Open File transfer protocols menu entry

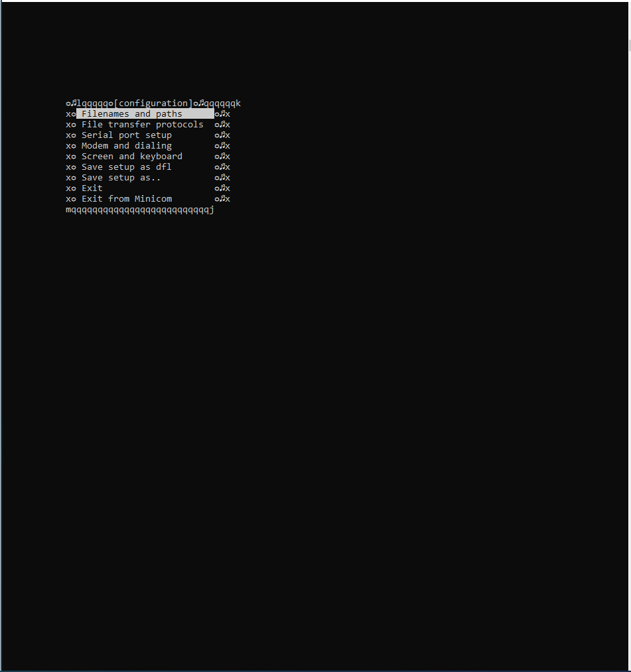point(142,125)
